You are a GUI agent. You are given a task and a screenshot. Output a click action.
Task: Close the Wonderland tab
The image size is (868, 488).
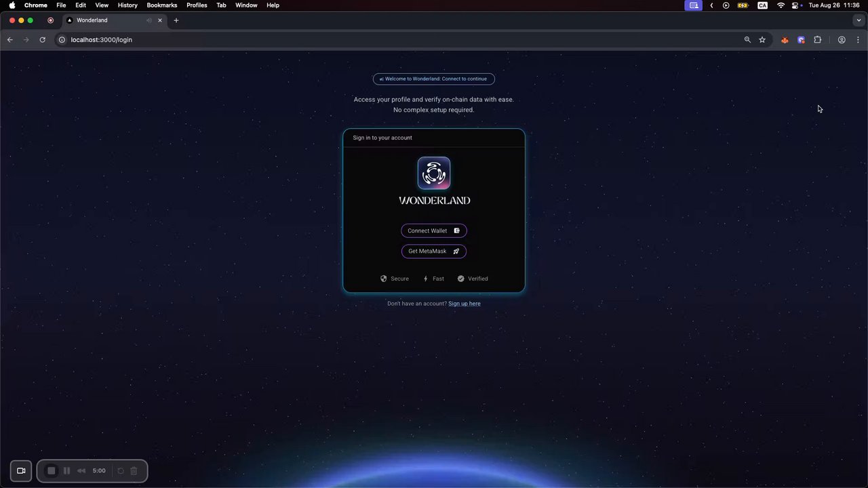(x=161, y=20)
